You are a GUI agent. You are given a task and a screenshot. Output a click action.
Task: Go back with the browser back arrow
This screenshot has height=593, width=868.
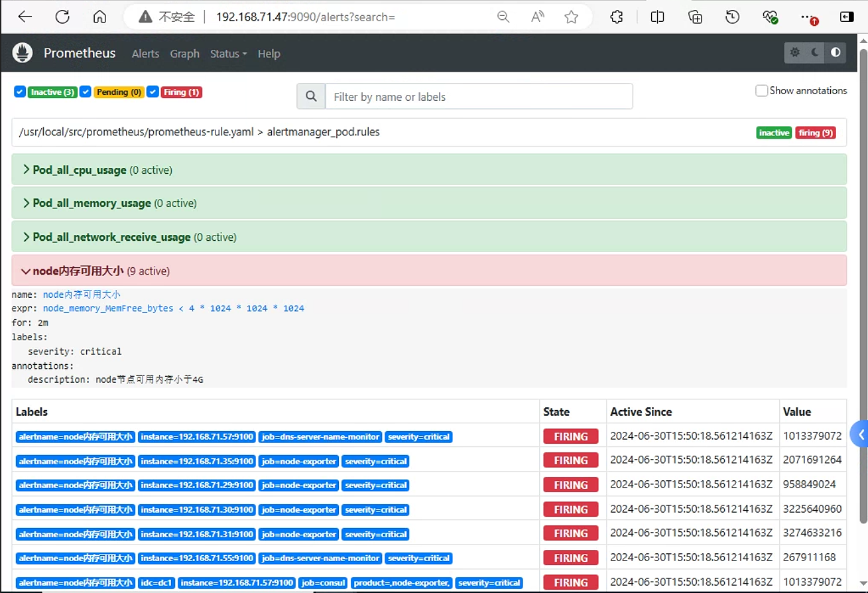[25, 17]
